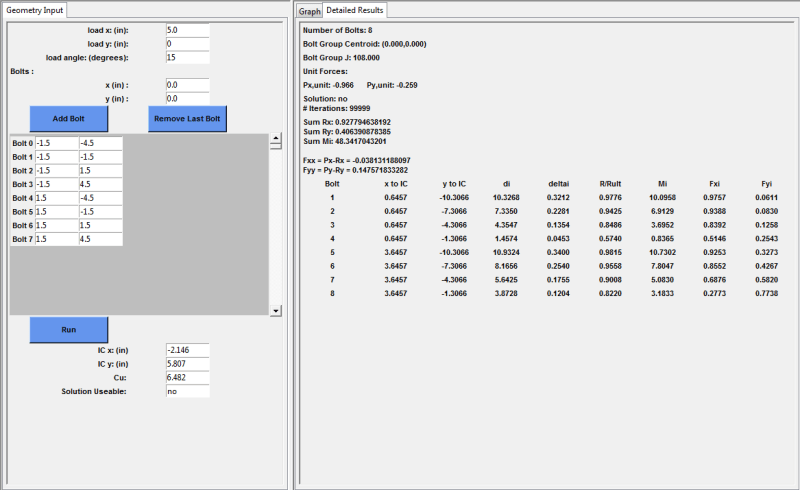
Task: Click bolt 4 R/Rult value 0.5740
Action: click(610, 238)
